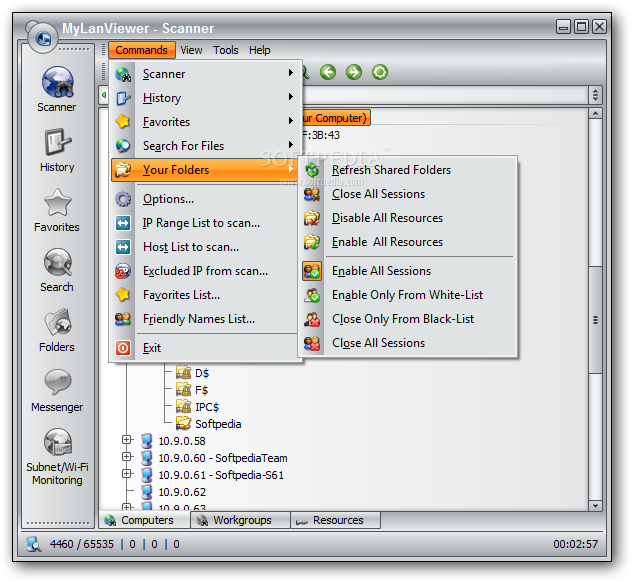Click the Friendly Names people icon
632x582 pixels.
coord(123,319)
